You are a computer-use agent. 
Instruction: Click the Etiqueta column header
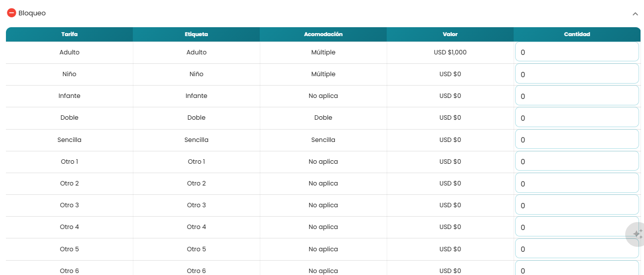coord(197,35)
